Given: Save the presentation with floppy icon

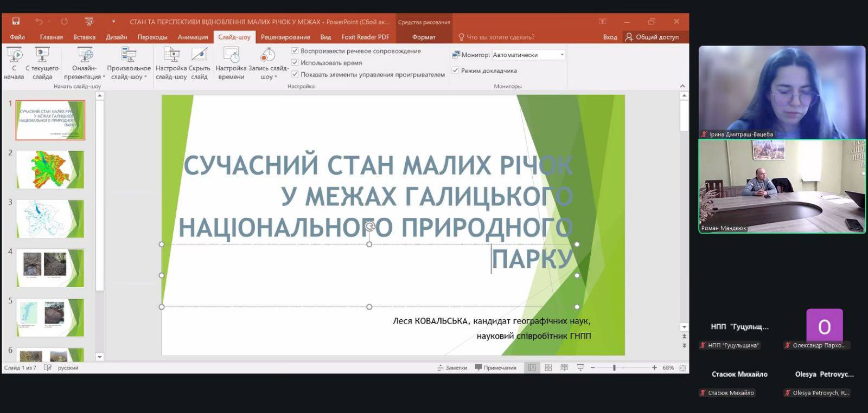Looking at the screenshot, I should pyautogui.click(x=16, y=22).
